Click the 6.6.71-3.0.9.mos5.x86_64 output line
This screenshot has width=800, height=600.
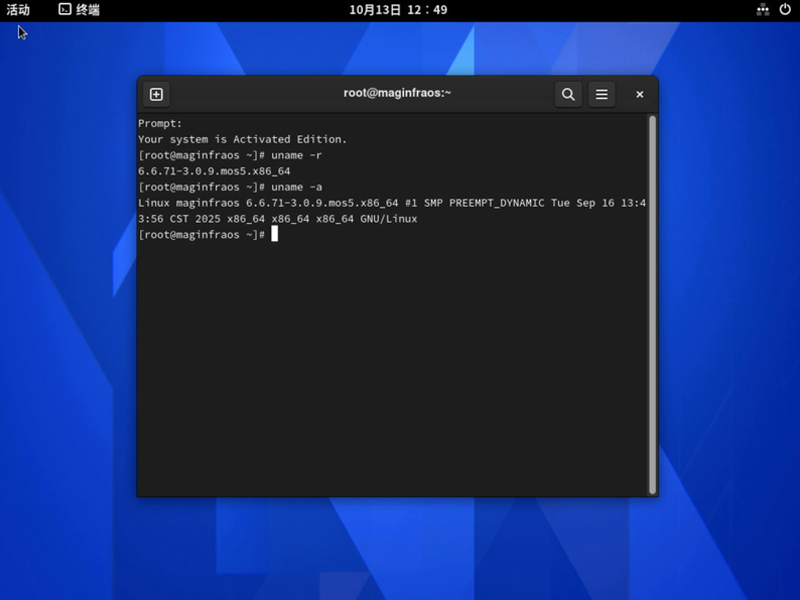[x=214, y=171]
